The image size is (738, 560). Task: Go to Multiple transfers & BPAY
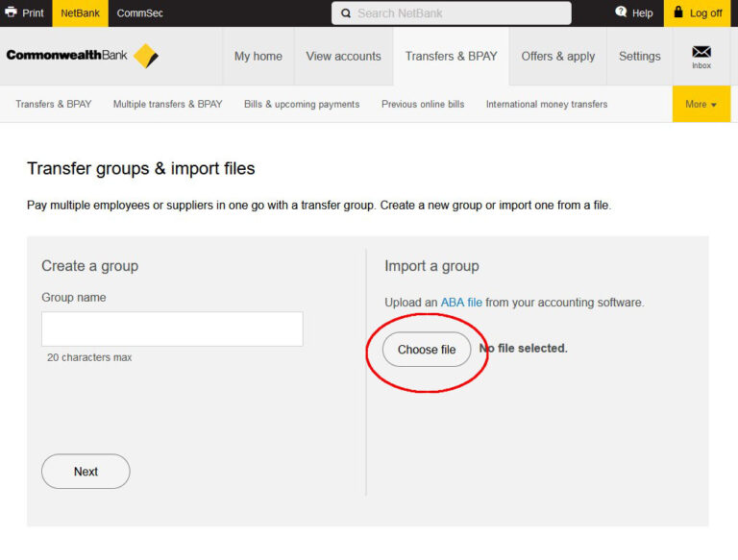click(x=167, y=104)
